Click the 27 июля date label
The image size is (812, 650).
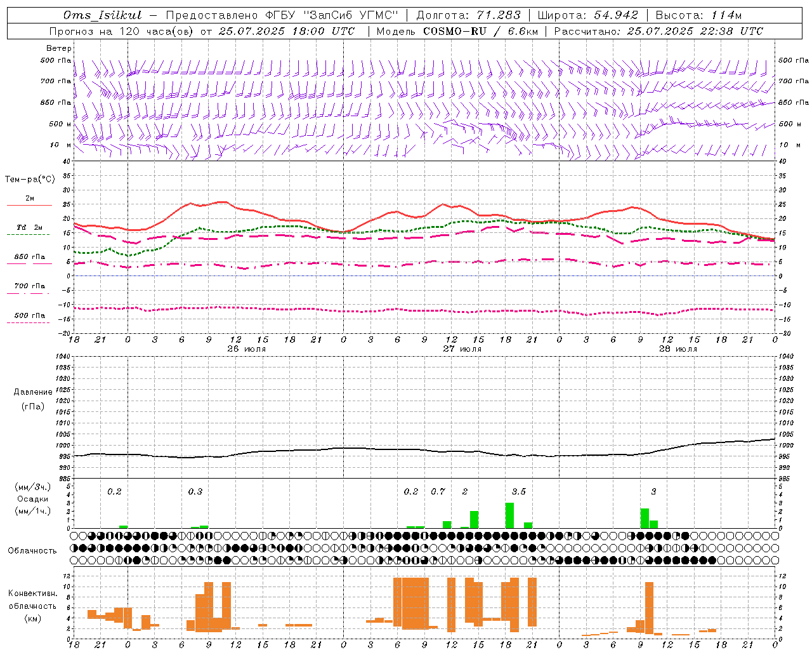pos(462,349)
